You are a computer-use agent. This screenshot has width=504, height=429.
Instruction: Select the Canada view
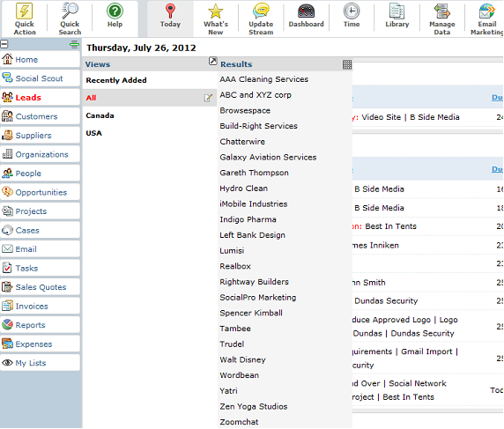[x=100, y=115]
